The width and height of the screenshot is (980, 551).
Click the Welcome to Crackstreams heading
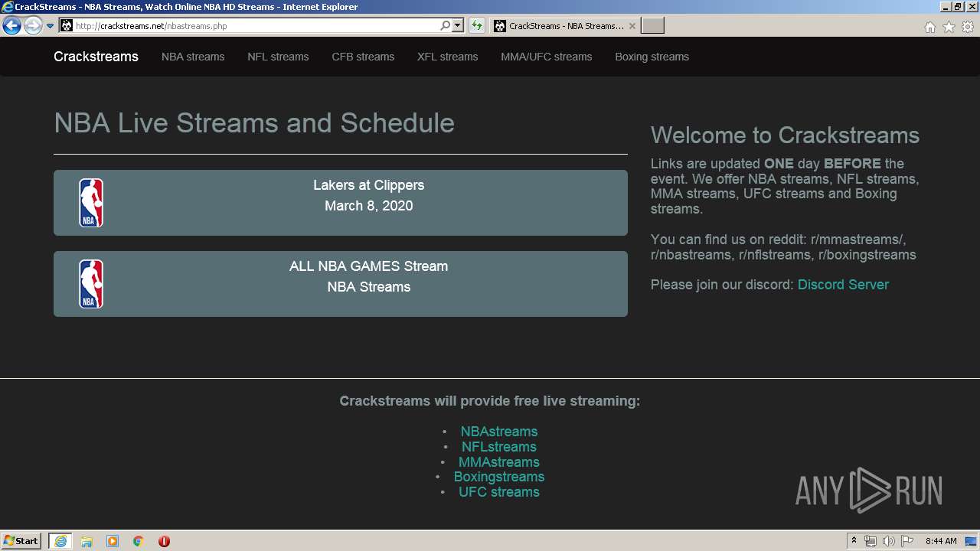[x=785, y=135]
